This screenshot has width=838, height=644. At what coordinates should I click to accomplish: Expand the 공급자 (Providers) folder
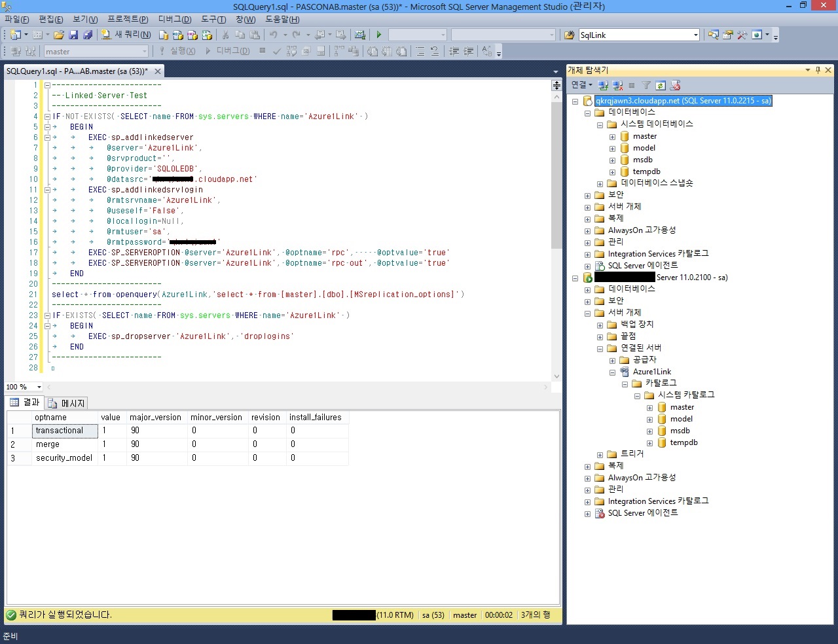pyautogui.click(x=612, y=361)
